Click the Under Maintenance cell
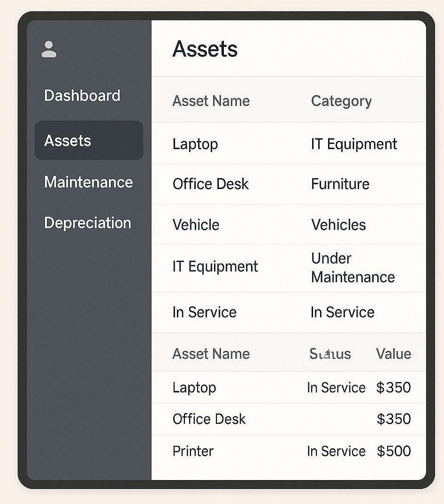Viewport: 444px width, 504px height. tap(352, 268)
